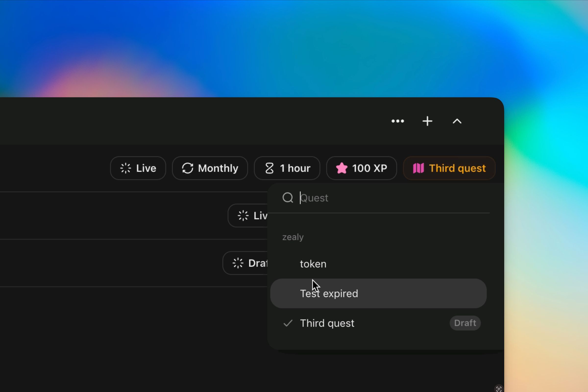Click the plus add icon
Viewport: 588px width, 392px height.
coord(427,121)
